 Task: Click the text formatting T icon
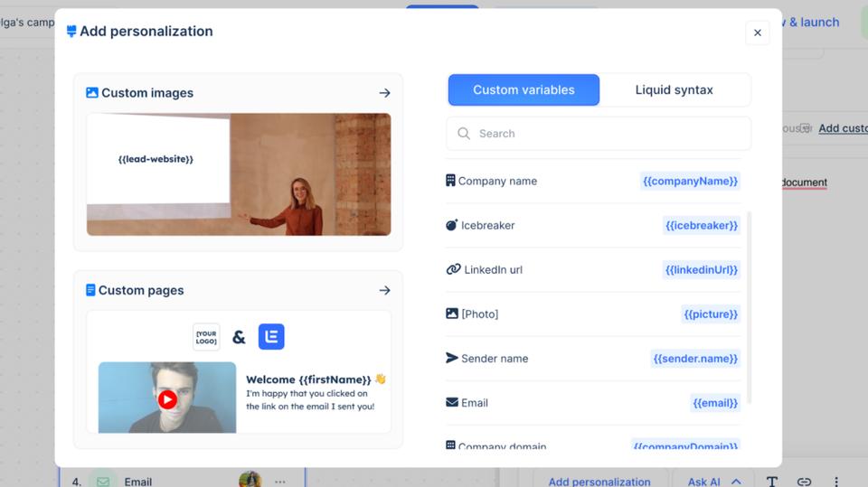coord(771,482)
